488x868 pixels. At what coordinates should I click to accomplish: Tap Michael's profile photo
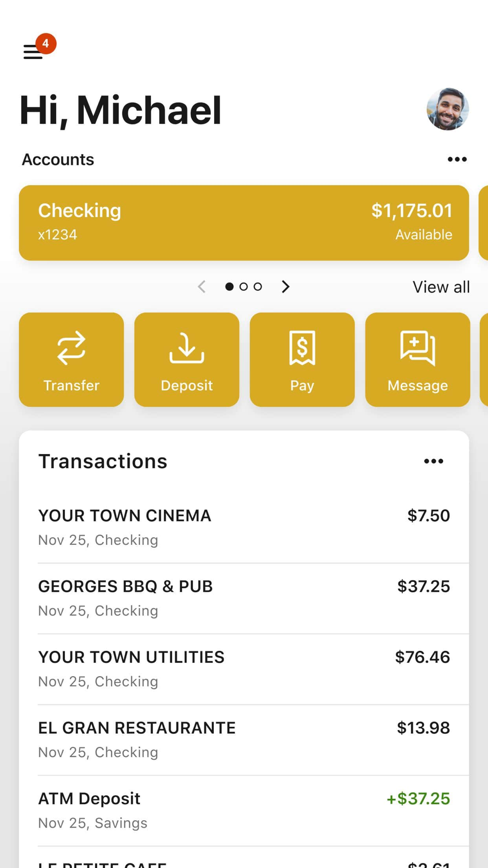tap(447, 109)
